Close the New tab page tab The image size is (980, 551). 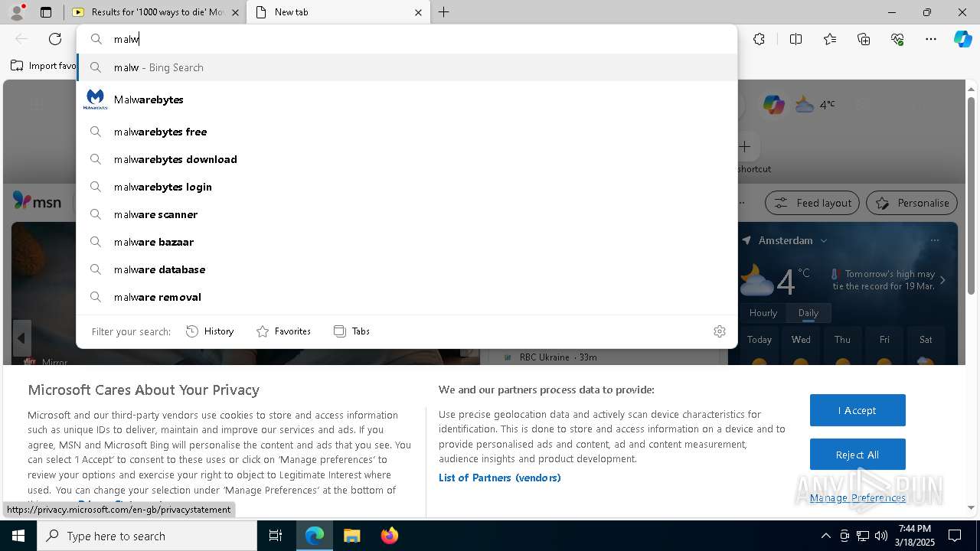(418, 12)
